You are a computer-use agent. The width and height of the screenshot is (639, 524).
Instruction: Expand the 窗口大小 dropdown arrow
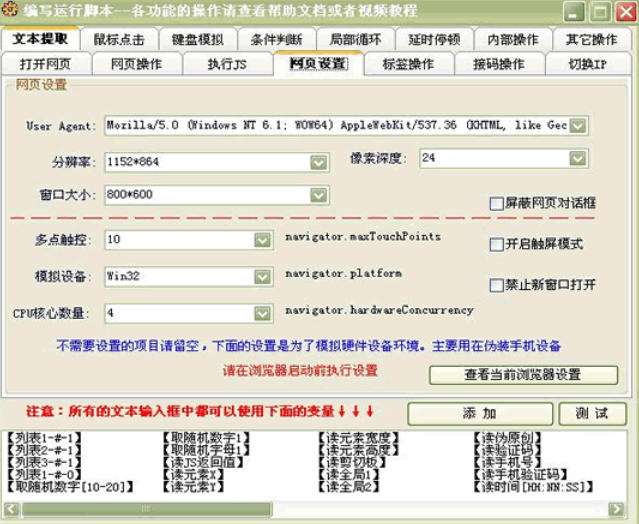click(x=319, y=195)
